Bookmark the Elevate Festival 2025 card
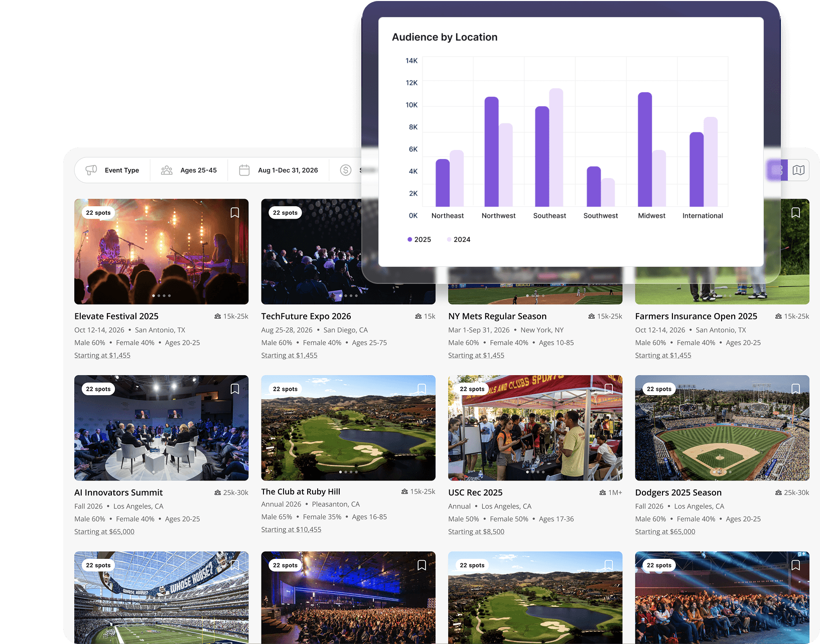The height and width of the screenshot is (644, 820). click(x=234, y=213)
